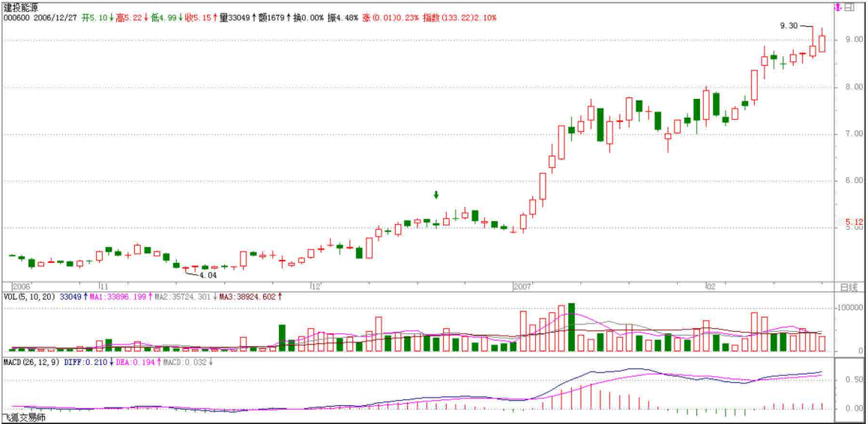Viewport: 868px width, 424px height.
Task: Select the MACD(26,12,9) indicator label
Action: (x=31, y=362)
